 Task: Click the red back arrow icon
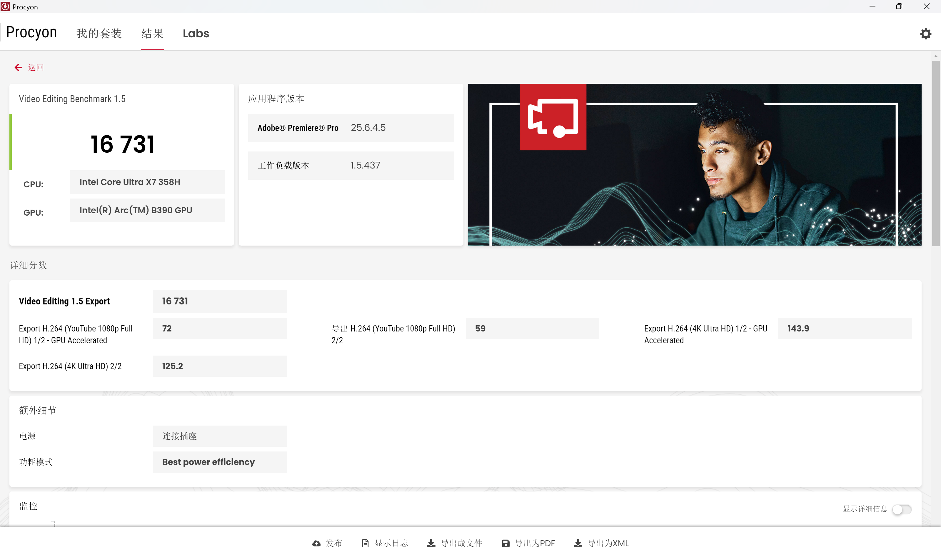point(18,68)
